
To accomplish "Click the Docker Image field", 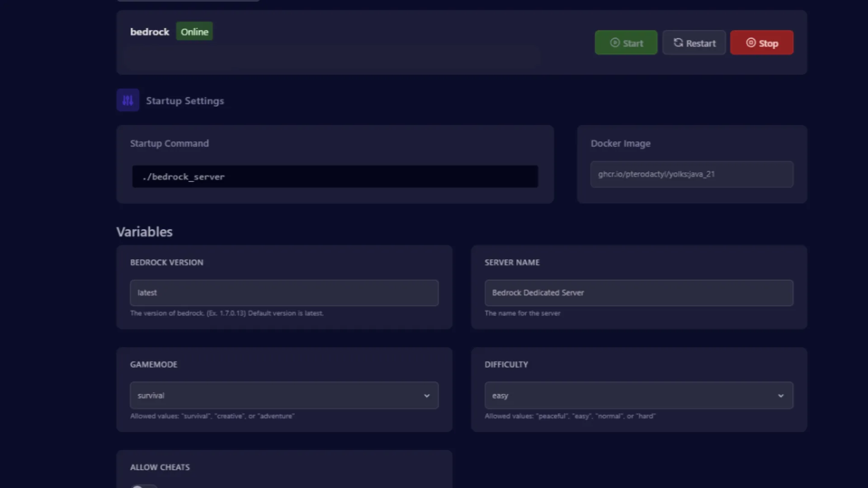I will [x=691, y=174].
